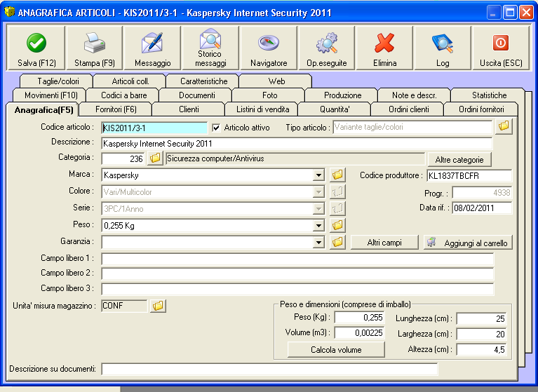Open the Caratteristiche tab
The image size is (538, 392).
(204, 81)
